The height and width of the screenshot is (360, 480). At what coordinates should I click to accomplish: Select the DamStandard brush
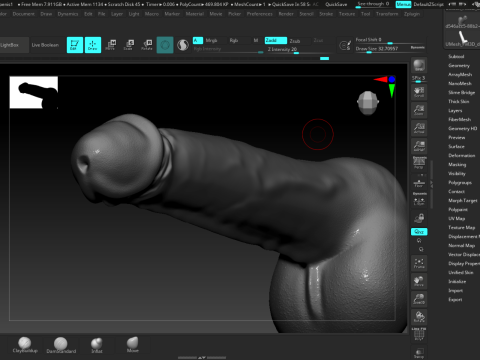tap(61, 345)
